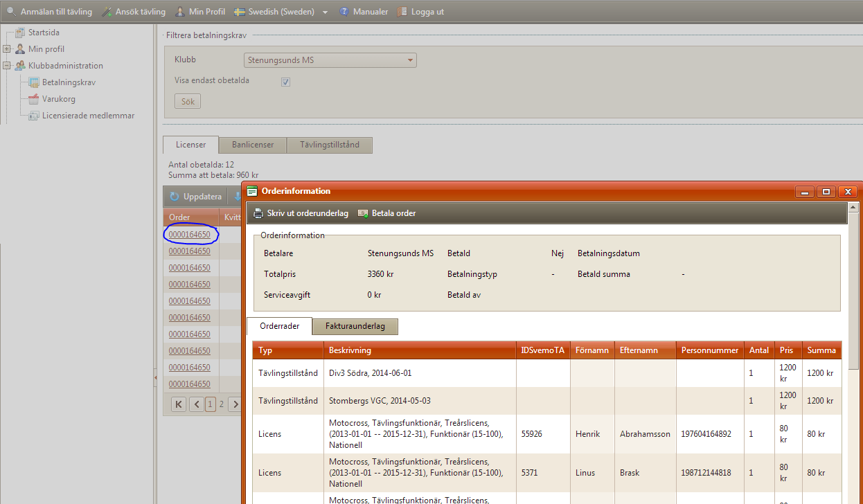Go to previous page in pager
863x504 pixels.
[197, 404]
